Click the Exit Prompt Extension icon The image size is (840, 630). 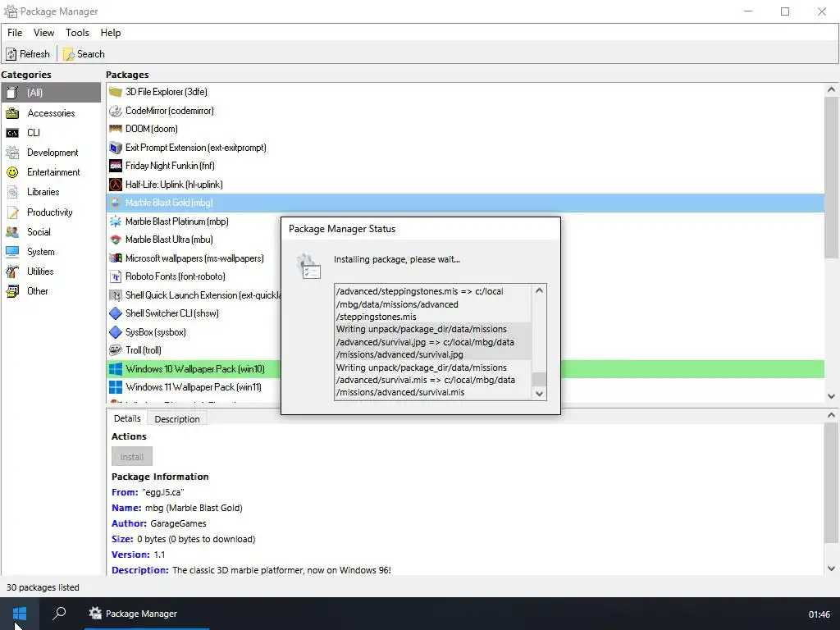[115, 148]
